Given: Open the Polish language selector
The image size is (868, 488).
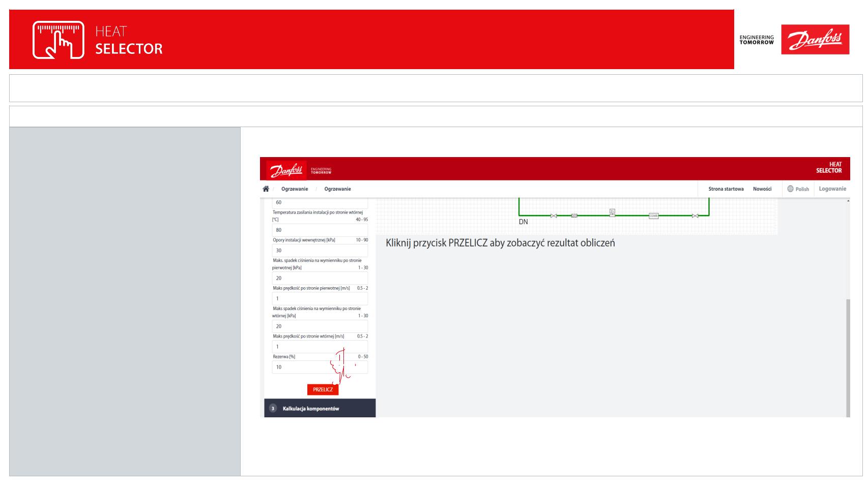Looking at the screenshot, I should coord(798,189).
